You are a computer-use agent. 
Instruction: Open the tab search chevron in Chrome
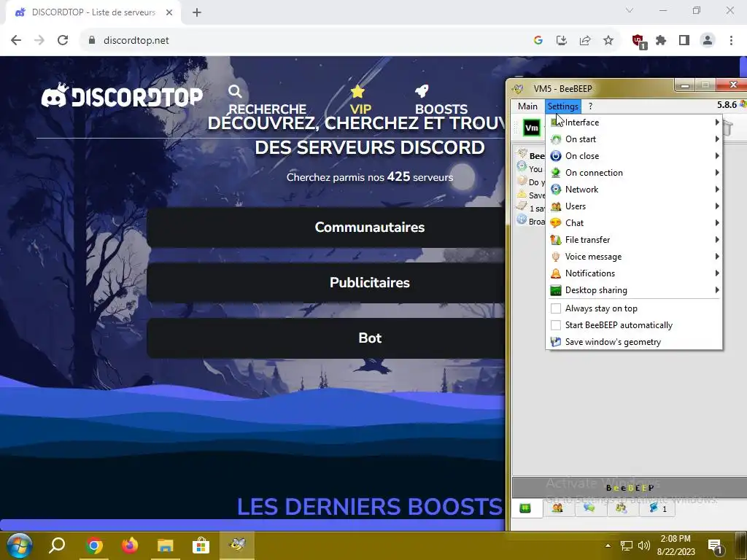pyautogui.click(x=630, y=10)
